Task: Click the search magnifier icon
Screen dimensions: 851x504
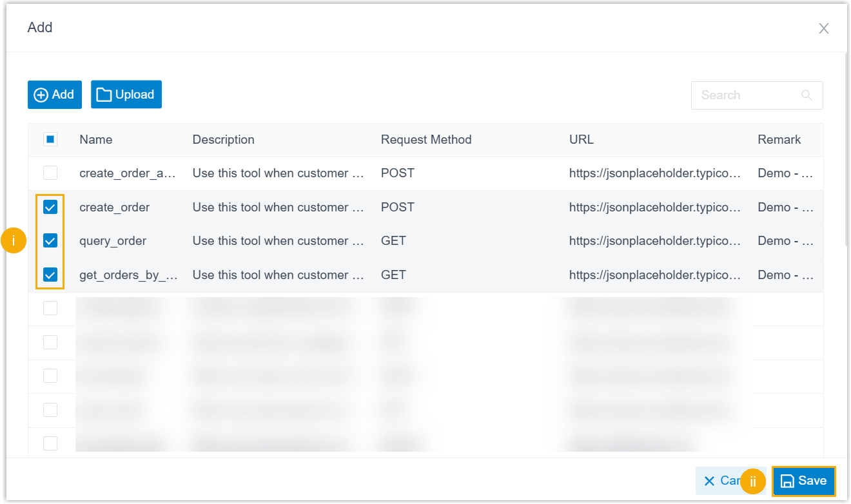Action: 807,95
